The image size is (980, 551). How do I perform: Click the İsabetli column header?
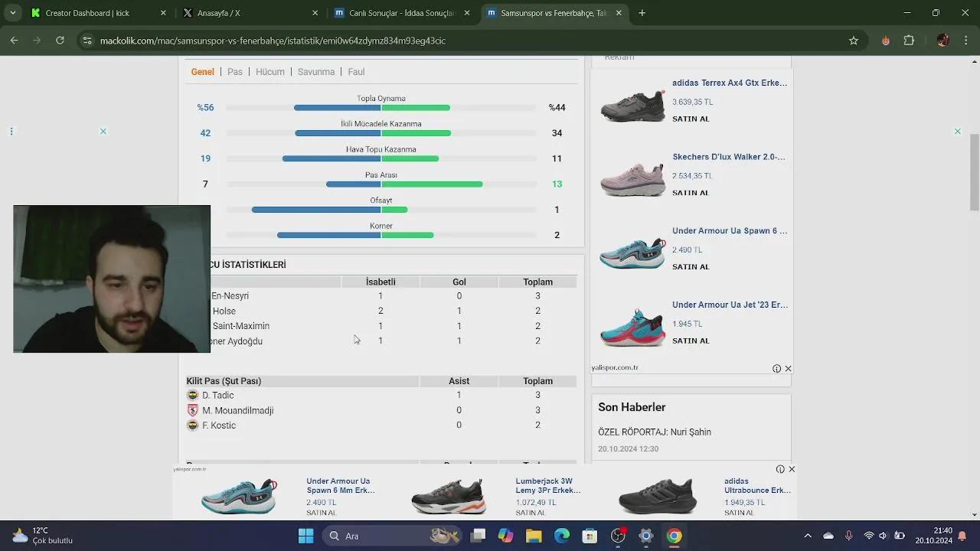click(x=381, y=282)
